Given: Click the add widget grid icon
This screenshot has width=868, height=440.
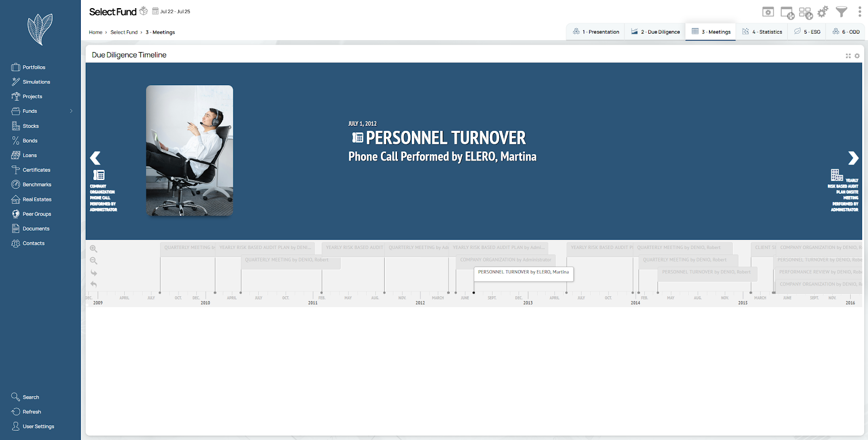Looking at the screenshot, I should pos(805,12).
